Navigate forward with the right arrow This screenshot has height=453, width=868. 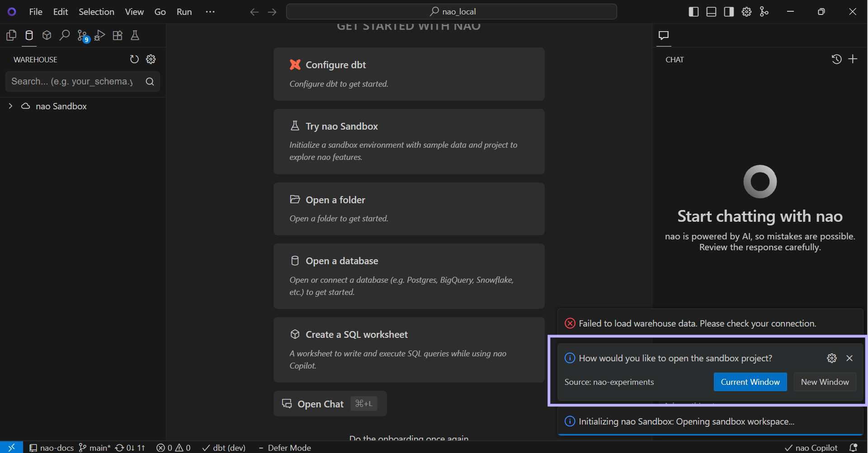tap(272, 12)
